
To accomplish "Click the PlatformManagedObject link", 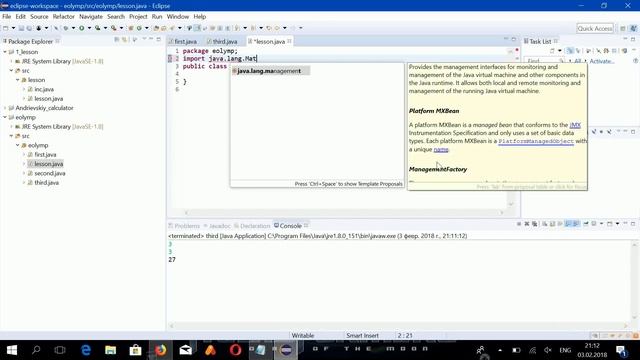I will [536, 141].
